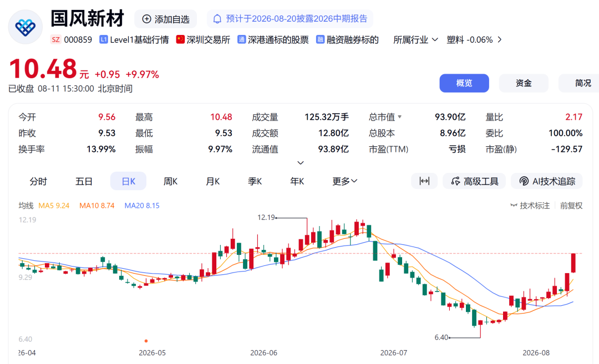Viewport: 599px width, 364px height.
Task: Click the 换手率 13.99% value
Action: tap(101, 149)
